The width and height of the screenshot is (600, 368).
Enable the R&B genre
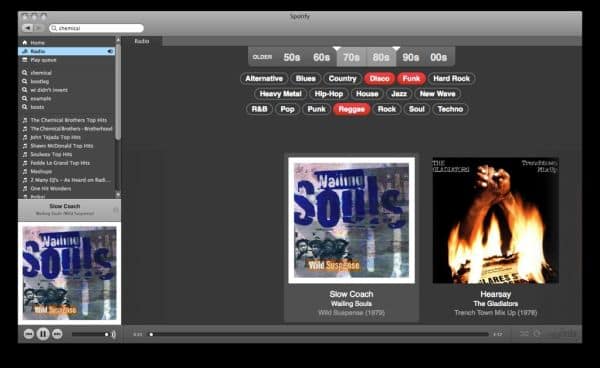(259, 109)
